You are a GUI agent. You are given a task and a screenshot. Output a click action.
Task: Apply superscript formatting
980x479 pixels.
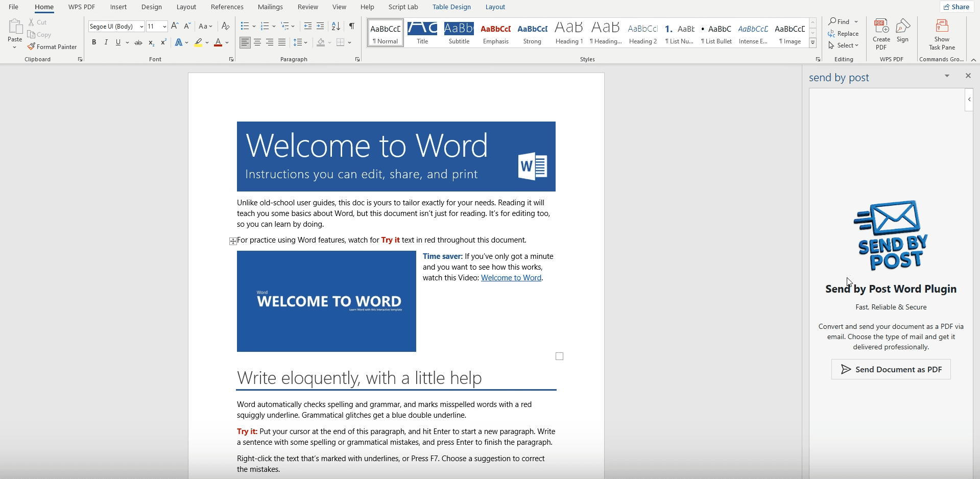click(163, 42)
